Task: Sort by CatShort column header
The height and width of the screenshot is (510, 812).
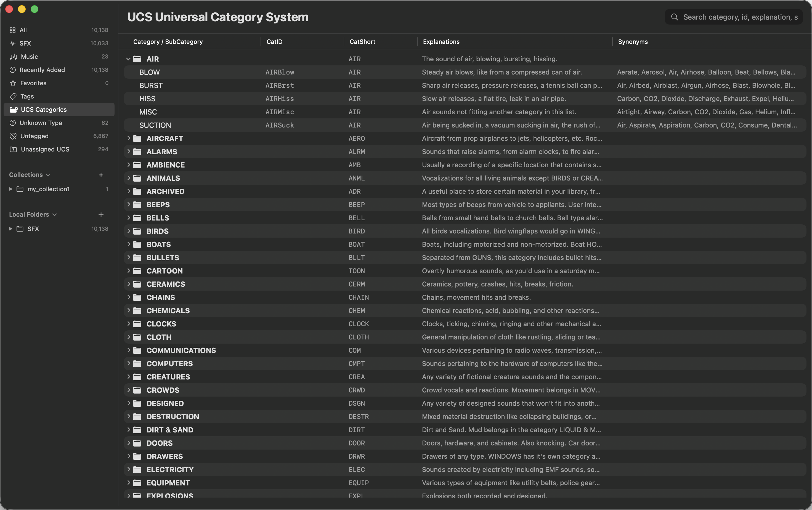Action: pos(362,42)
